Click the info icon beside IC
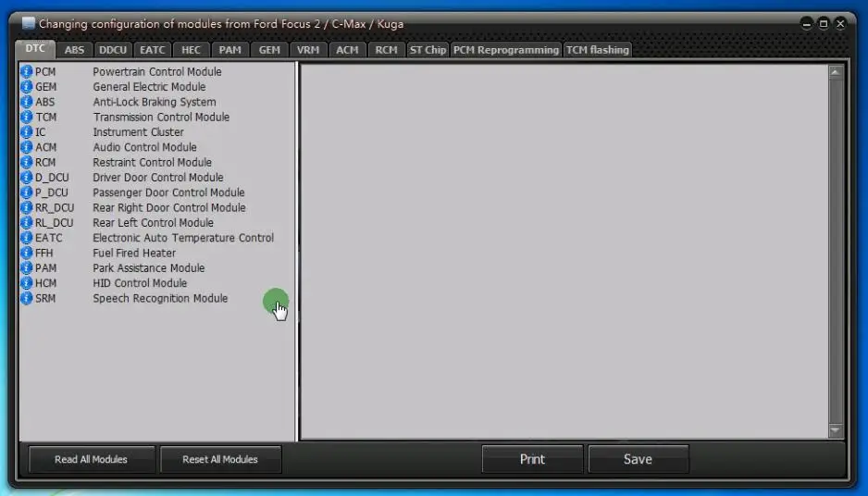This screenshot has width=868, height=496. click(26, 131)
